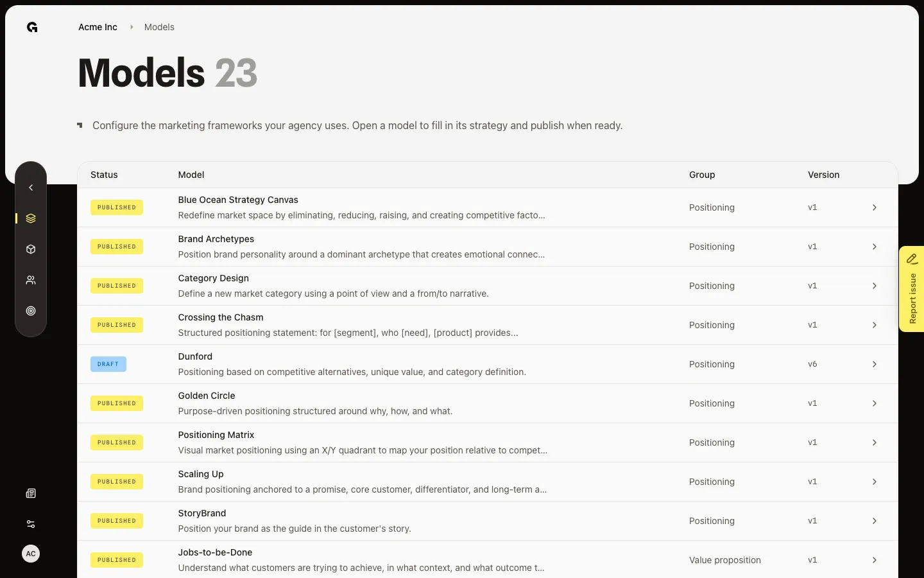Expand the StoryBrand row chevron

coord(874,521)
